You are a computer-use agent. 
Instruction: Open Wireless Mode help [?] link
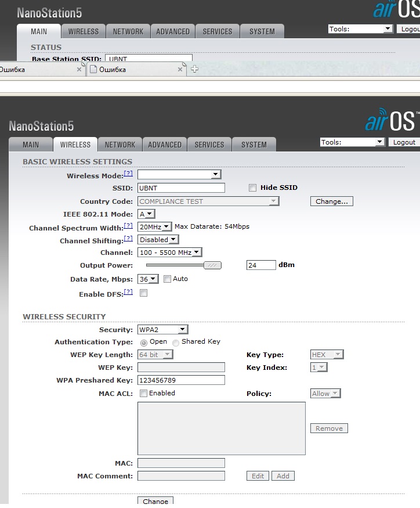[128, 174]
